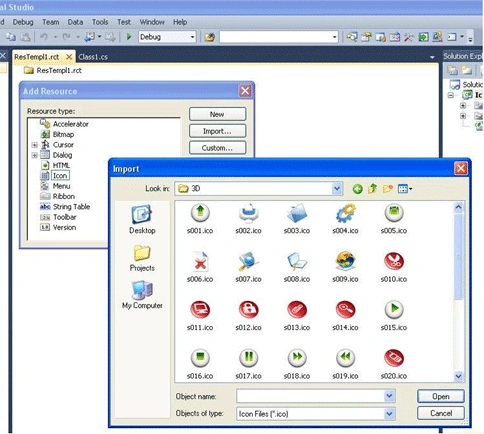Switch to the ResTempl1.rct tab
This screenshot has height=434, width=484.
[37, 57]
